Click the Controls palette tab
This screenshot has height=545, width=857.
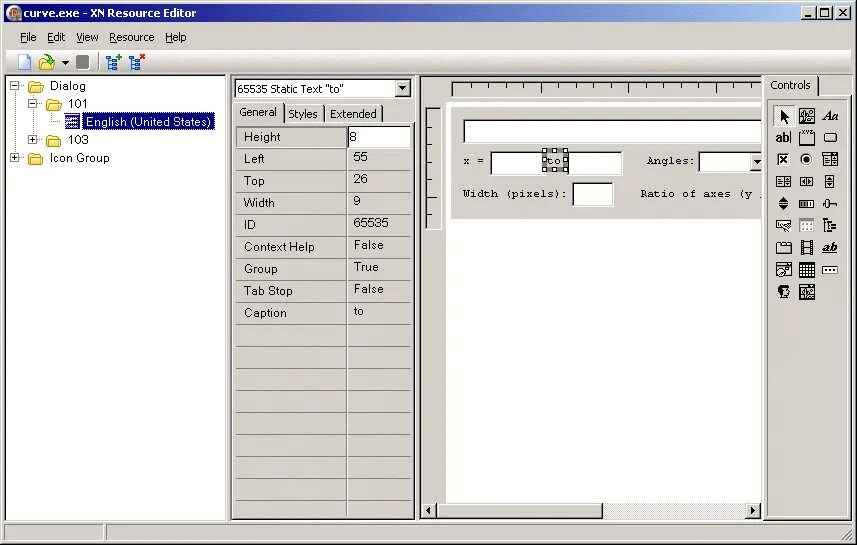coord(790,85)
